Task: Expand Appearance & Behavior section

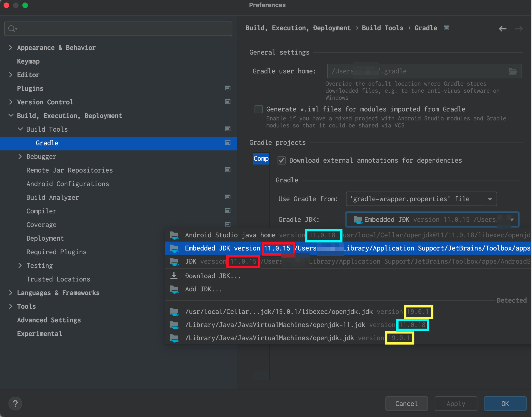Action: click(11, 48)
